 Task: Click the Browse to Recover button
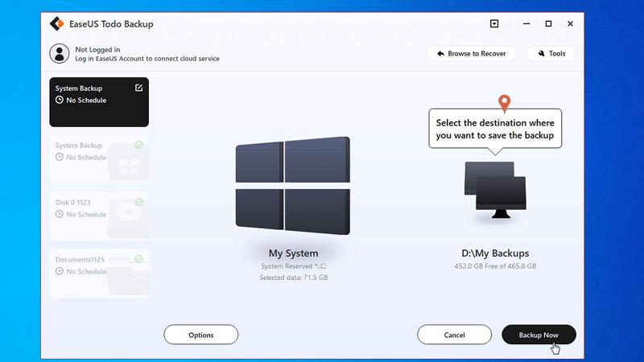pos(471,53)
